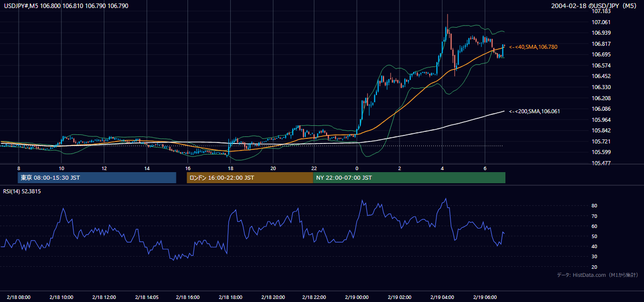Click price axis value 106.086
644x302 pixels.
tap(601, 109)
